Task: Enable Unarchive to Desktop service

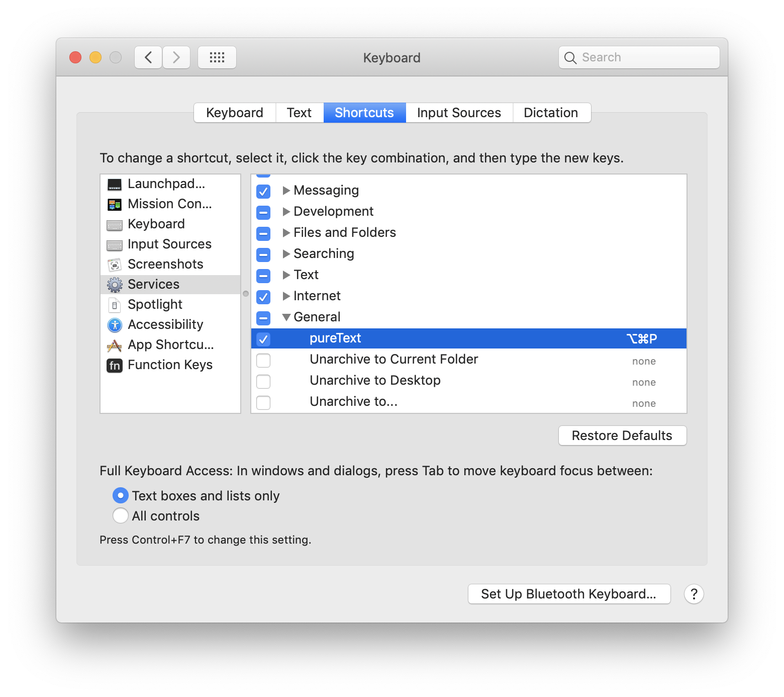Action: pos(263,382)
